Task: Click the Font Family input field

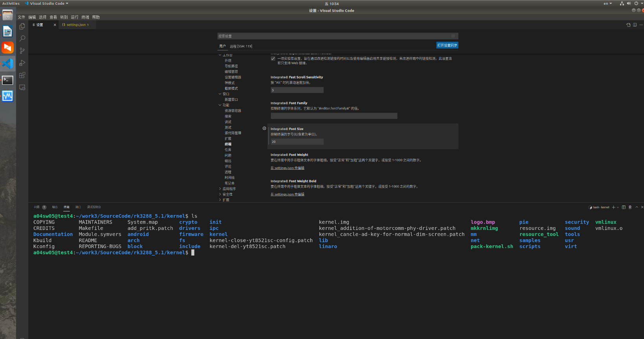Action: click(x=334, y=116)
